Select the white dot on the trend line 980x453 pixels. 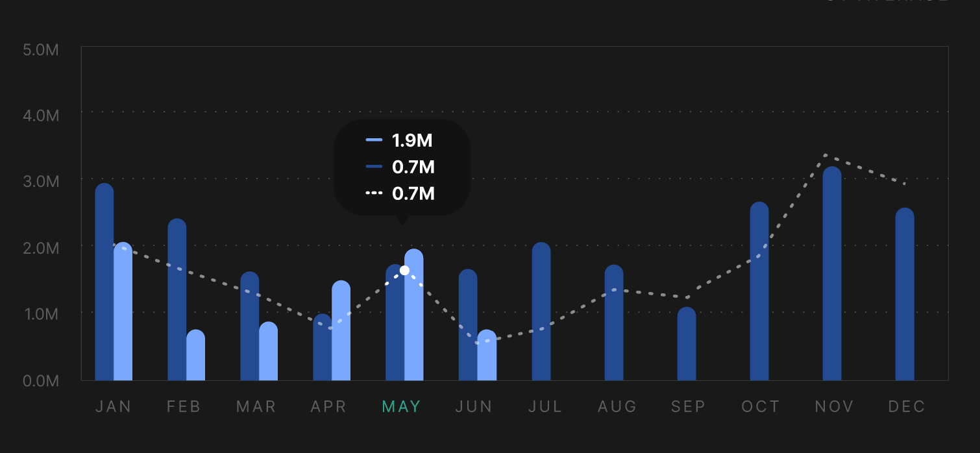tap(404, 270)
